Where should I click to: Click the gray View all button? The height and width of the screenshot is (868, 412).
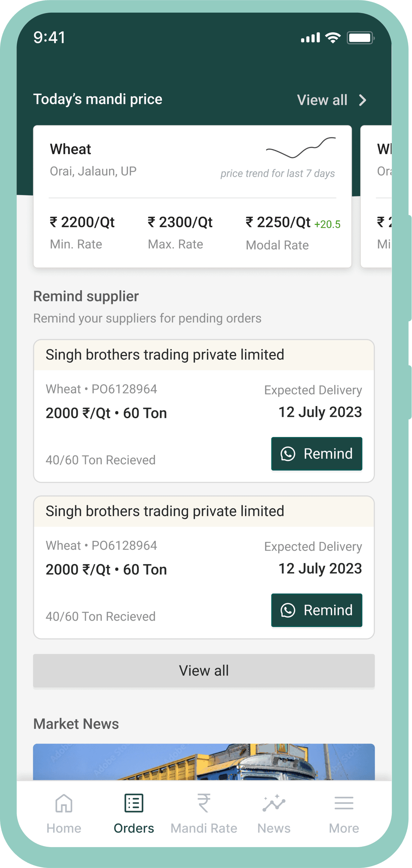tap(204, 671)
